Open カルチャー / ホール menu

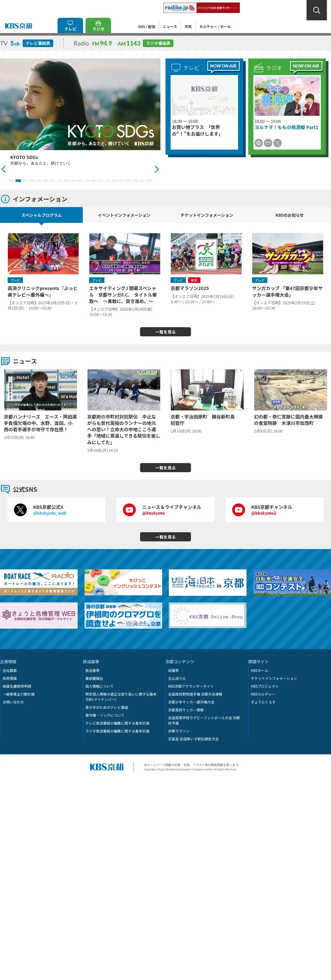(x=215, y=27)
